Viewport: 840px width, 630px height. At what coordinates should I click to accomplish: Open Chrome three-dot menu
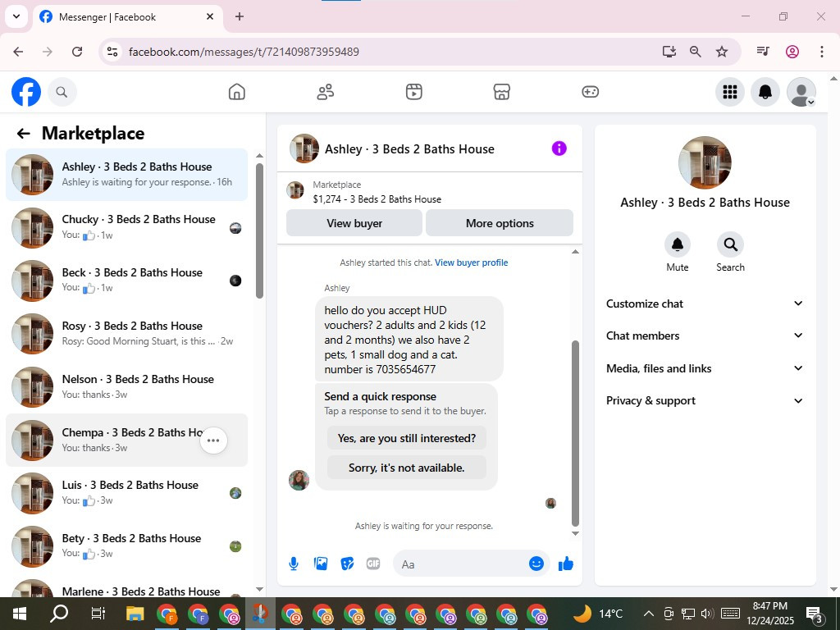[x=821, y=52]
